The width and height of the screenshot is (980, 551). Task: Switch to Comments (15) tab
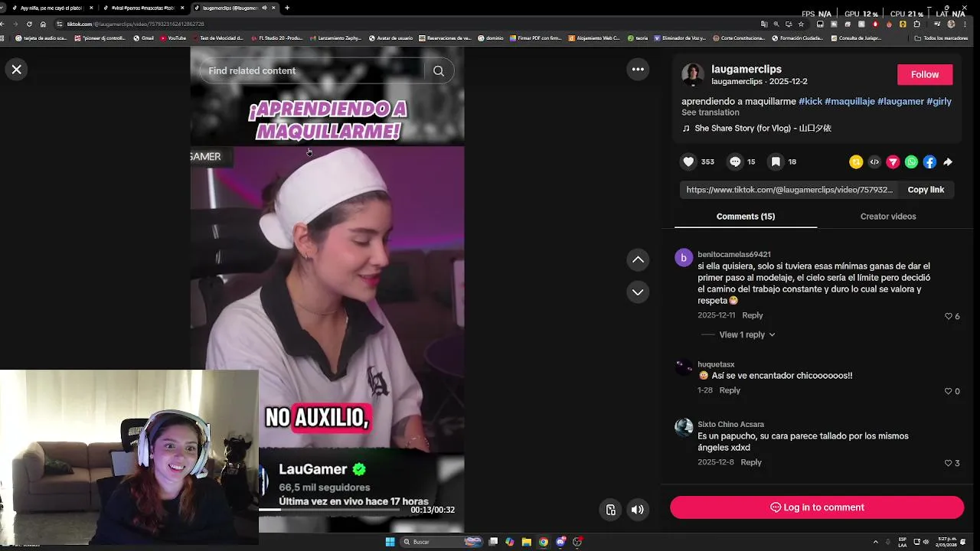pos(746,217)
